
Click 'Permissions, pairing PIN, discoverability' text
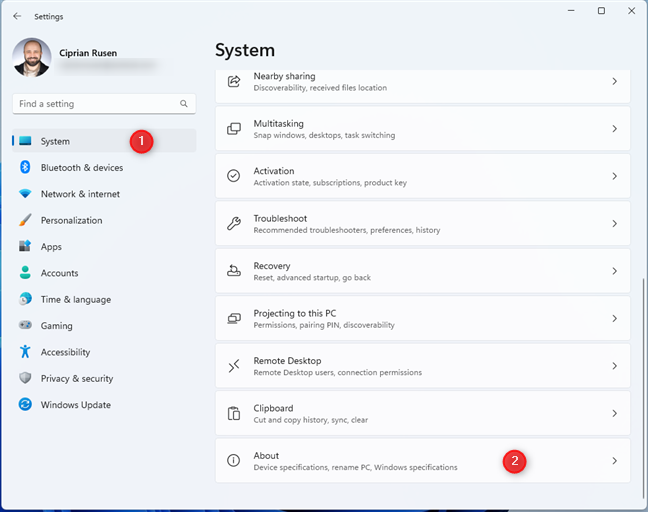[324, 325]
